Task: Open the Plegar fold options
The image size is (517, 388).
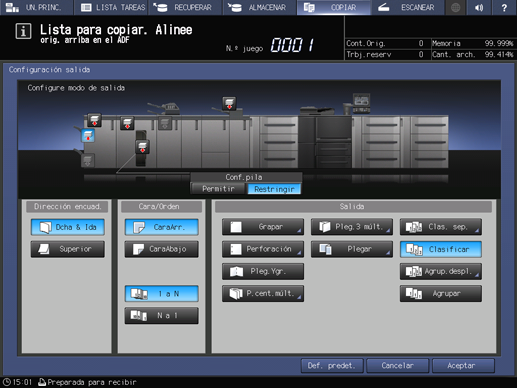Action: click(352, 249)
